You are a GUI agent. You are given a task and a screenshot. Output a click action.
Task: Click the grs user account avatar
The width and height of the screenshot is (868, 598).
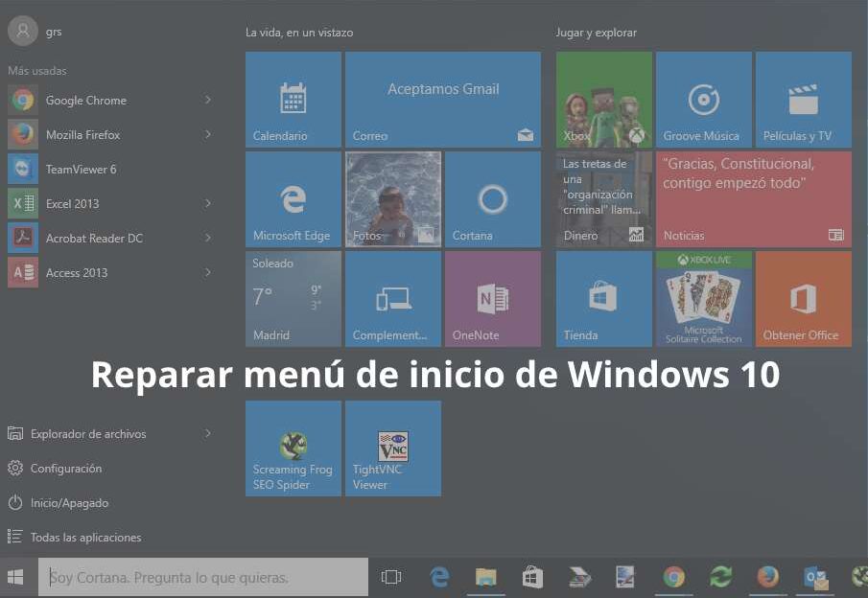tap(23, 31)
